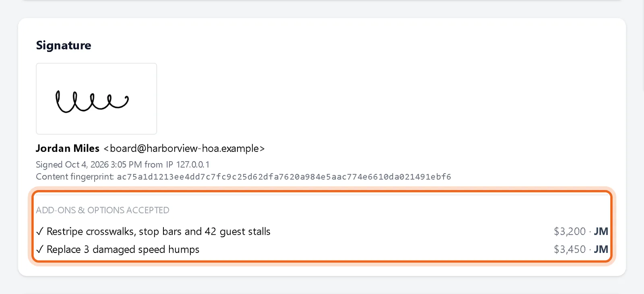
Task: Click the signer name Jordan Miles
Action: point(68,149)
